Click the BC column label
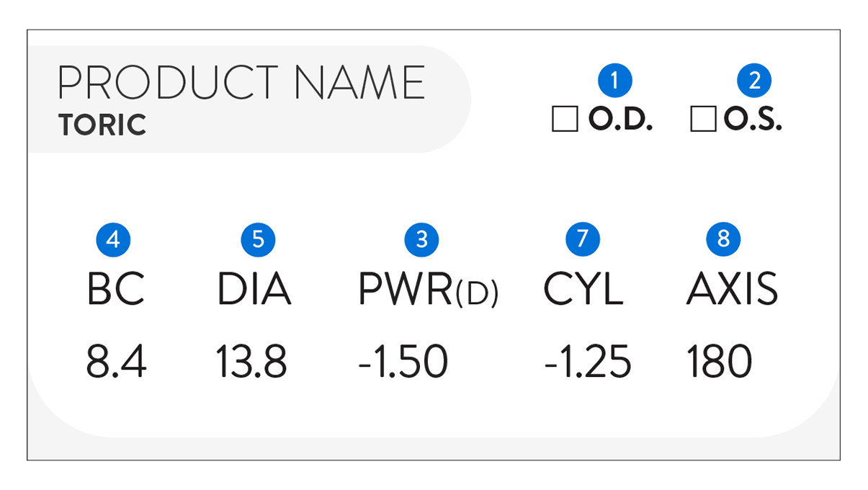Screen dimensions: 868x490 click(116, 290)
